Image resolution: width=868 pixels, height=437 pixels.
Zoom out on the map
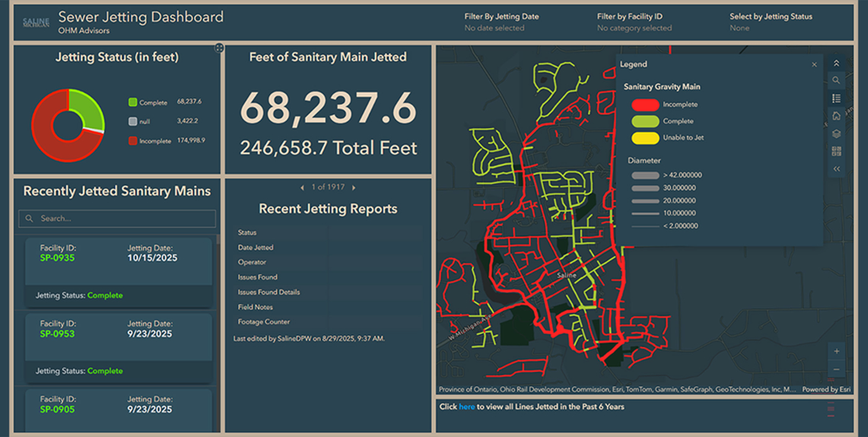coord(836,369)
